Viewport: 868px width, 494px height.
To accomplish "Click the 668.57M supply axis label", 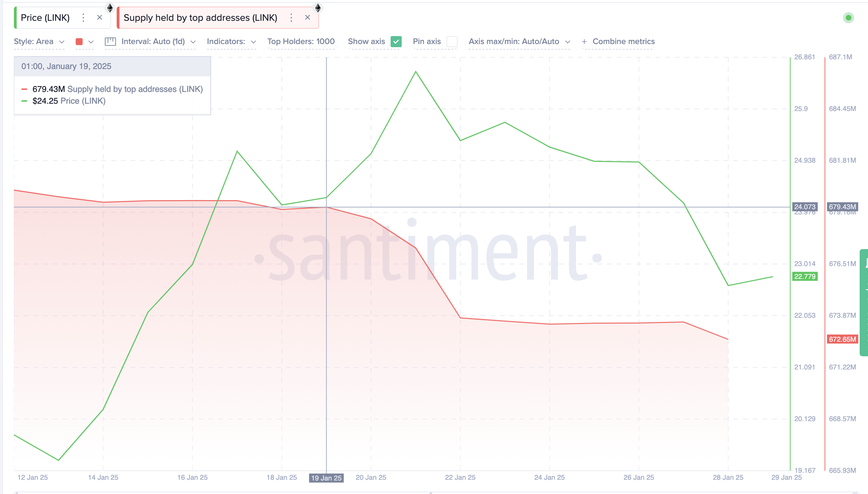I will tap(842, 419).
